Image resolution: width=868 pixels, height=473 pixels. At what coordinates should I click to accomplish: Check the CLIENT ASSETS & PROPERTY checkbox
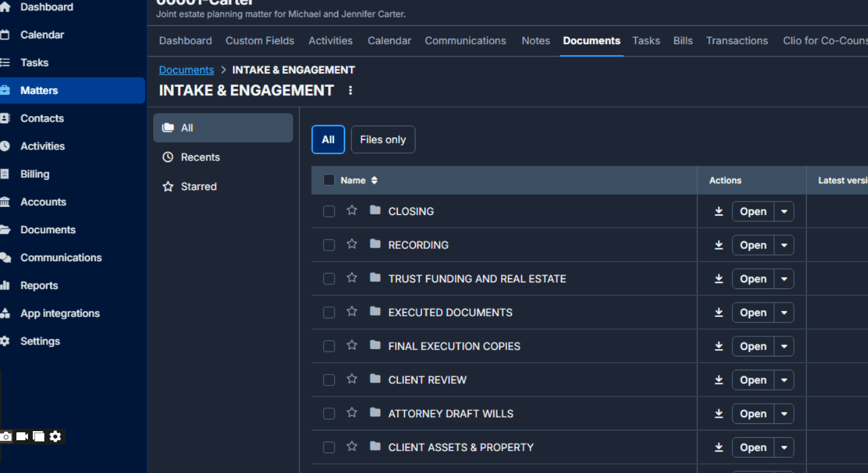coord(329,447)
